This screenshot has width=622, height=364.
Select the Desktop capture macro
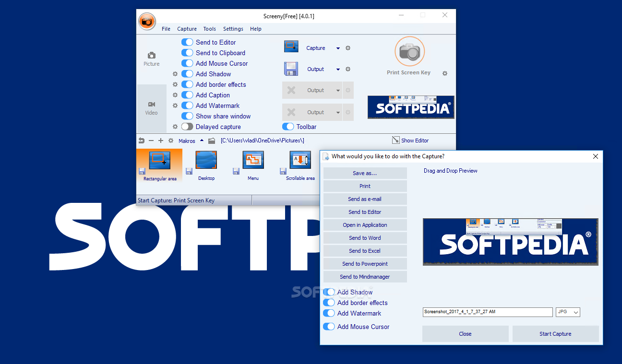pyautogui.click(x=206, y=166)
